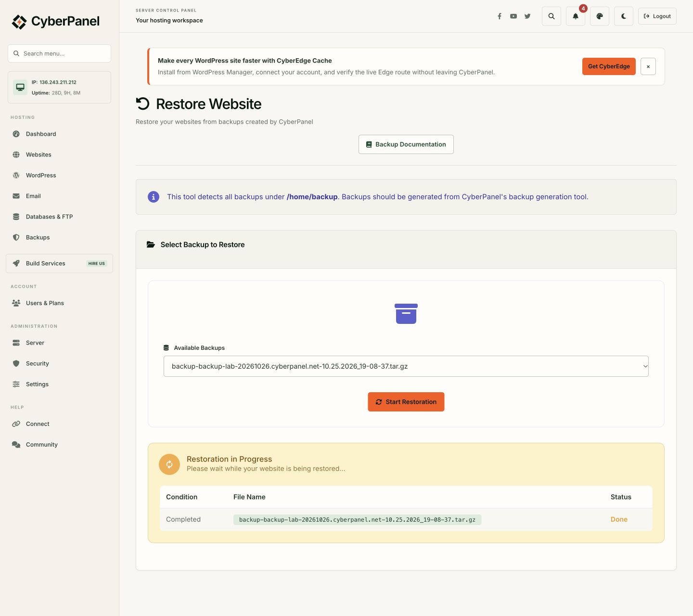Image resolution: width=693 pixels, height=616 pixels.
Task: Click the CyberPanel logo
Action: [56, 22]
